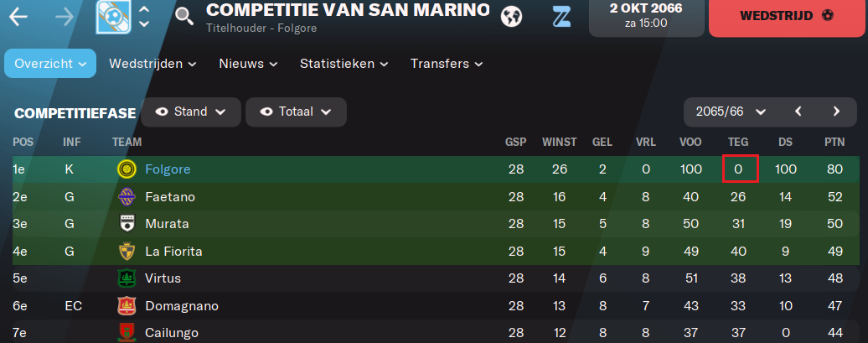The image size is (868, 343).
Task: Expand the 2065/66 season dropdown
Action: coord(731,112)
